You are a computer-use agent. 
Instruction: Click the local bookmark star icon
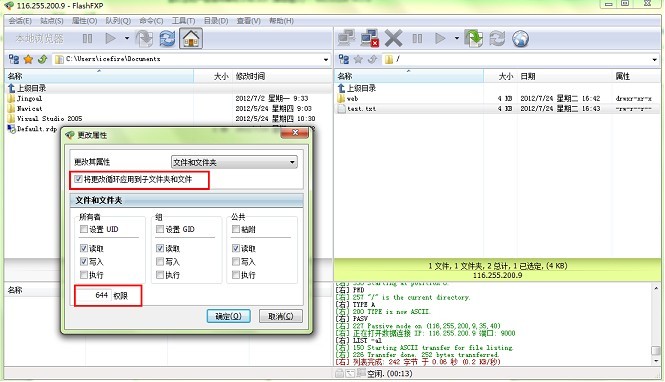tap(28, 59)
